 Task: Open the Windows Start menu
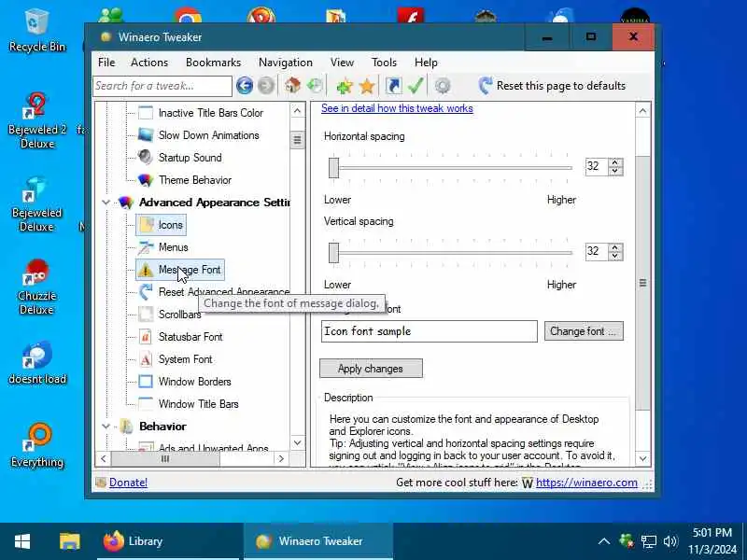coord(22,541)
